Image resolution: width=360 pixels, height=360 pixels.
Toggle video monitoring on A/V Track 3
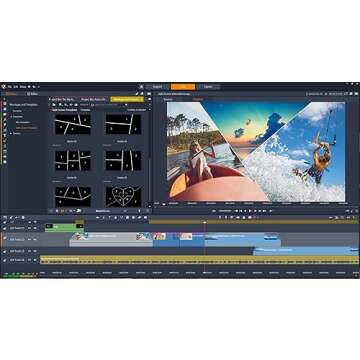pyautogui.click(x=30, y=251)
